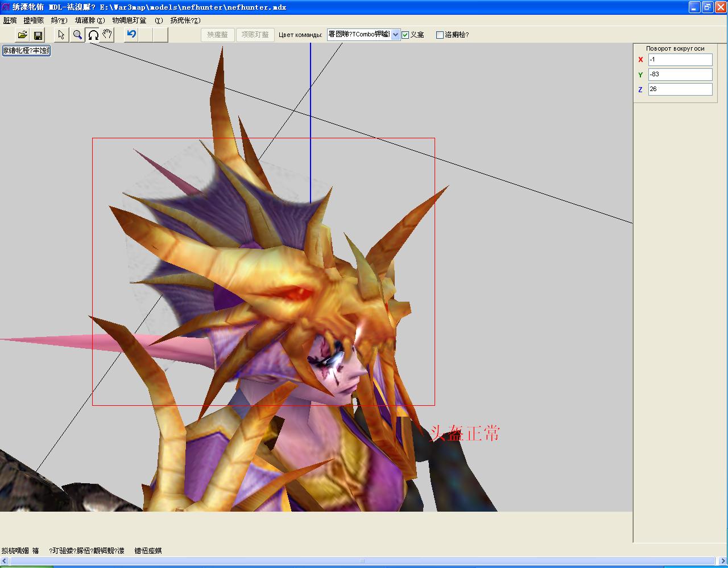Viewport: 728px width, 568px height.
Task: Restore down the window
Action: (x=707, y=7)
